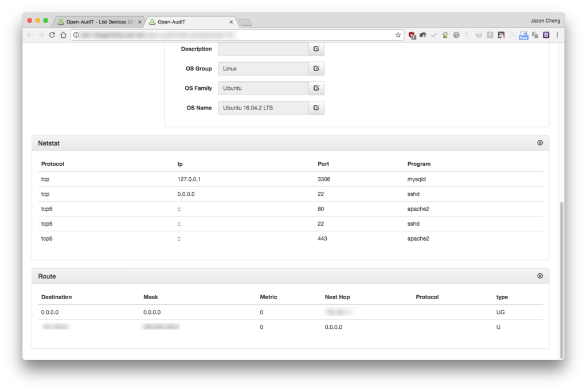
Task: Go back to the previous page
Action: coord(30,35)
